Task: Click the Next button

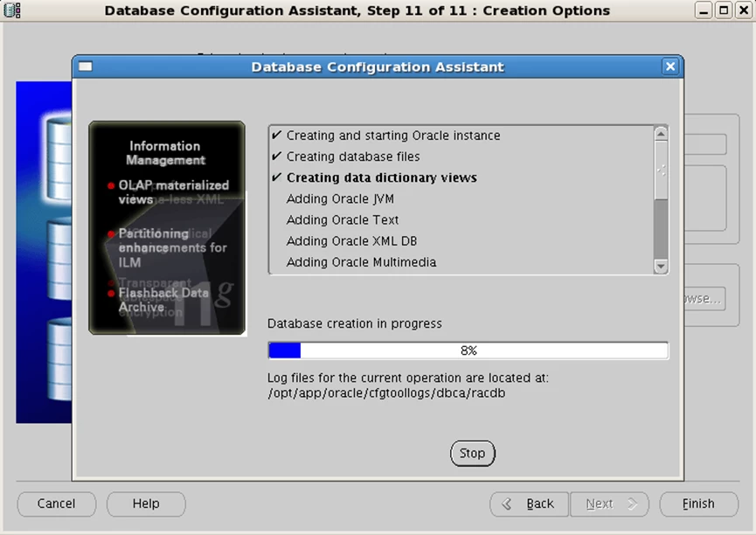Action: coord(609,504)
